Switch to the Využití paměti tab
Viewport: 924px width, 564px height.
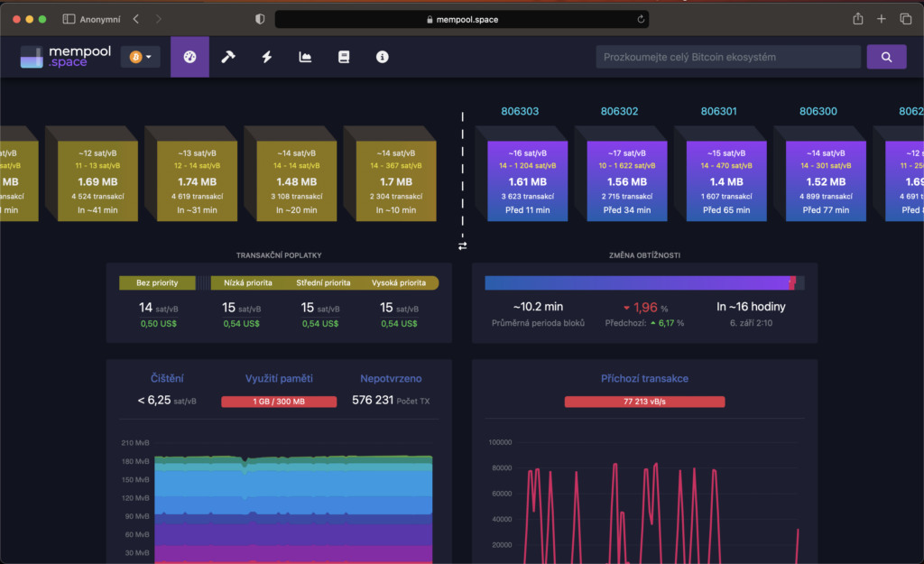[x=279, y=378]
